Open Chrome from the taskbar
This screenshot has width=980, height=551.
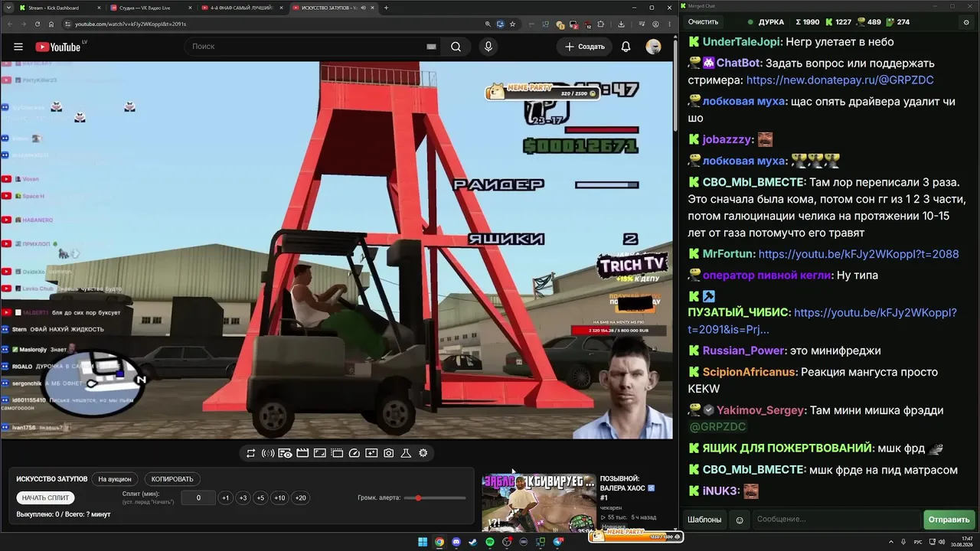coord(439,542)
